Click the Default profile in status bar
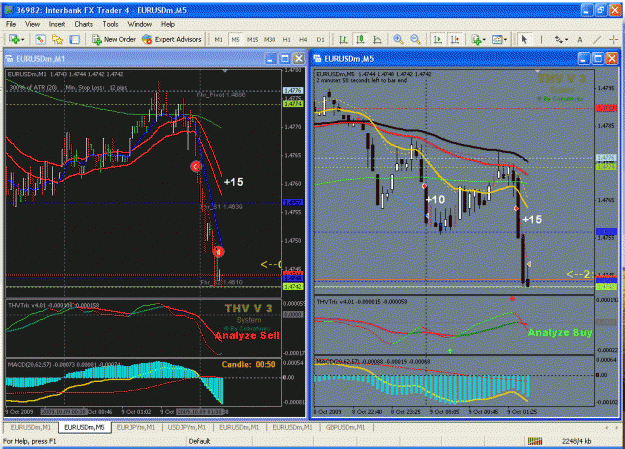 pos(199,441)
